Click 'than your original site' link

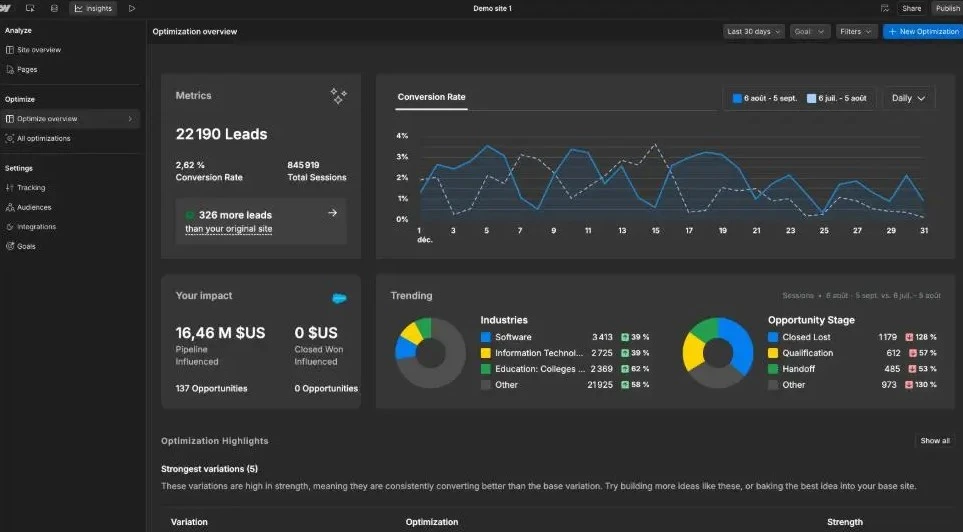click(228, 229)
